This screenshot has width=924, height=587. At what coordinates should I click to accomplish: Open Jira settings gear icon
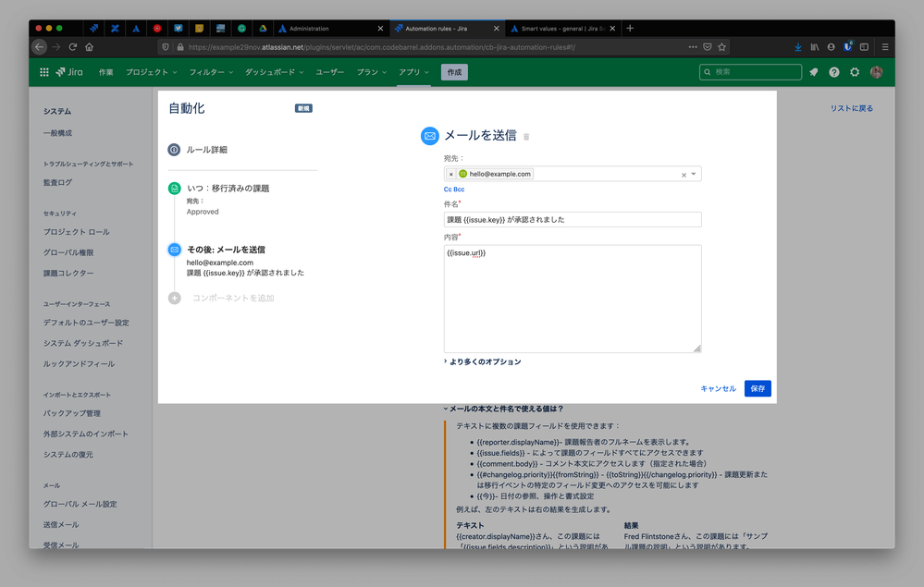tap(855, 72)
